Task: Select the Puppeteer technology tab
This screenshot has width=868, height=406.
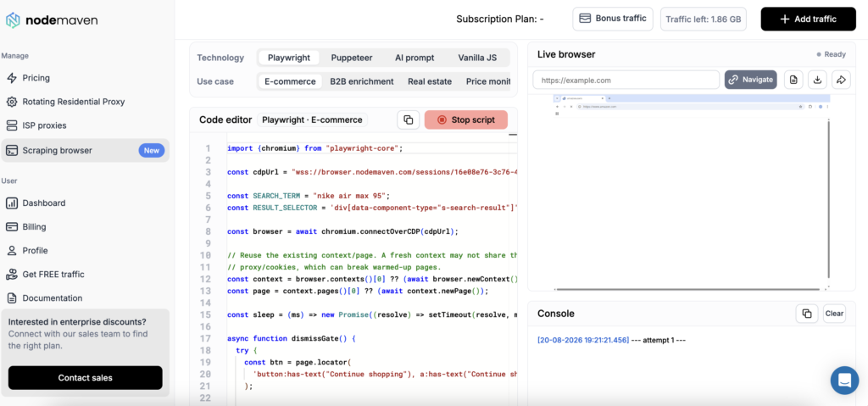Action: [352, 58]
